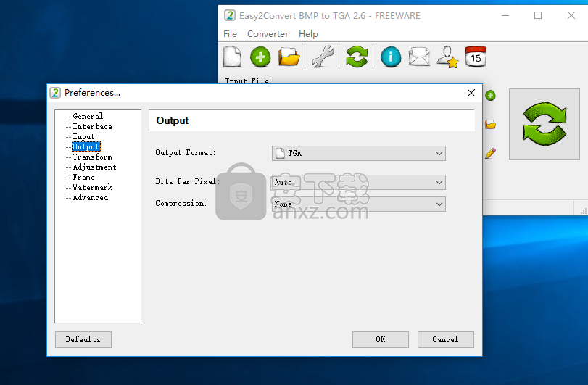588x385 pixels.
Task: Open the folder icon in toolbar
Action: (x=289, y=57)
